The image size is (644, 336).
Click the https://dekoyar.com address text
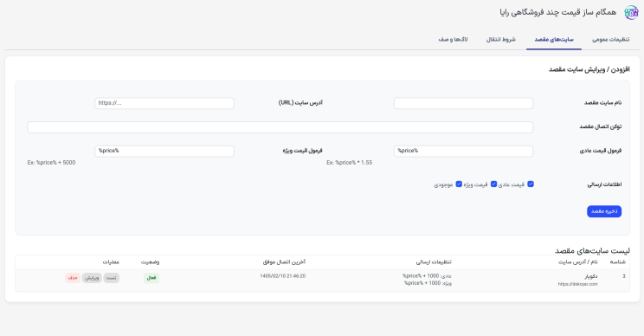pos(577,284)
